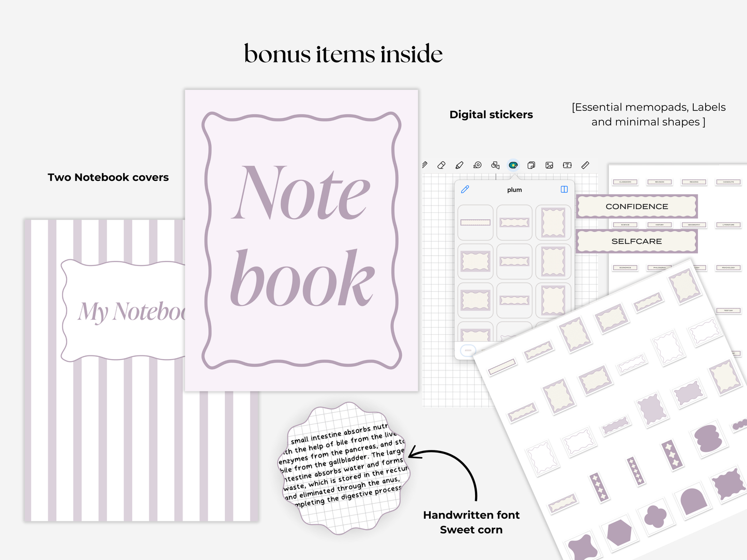Edit the plum collection with pencil icon
This screenshot has width=747, height=560.
point(465,190)
